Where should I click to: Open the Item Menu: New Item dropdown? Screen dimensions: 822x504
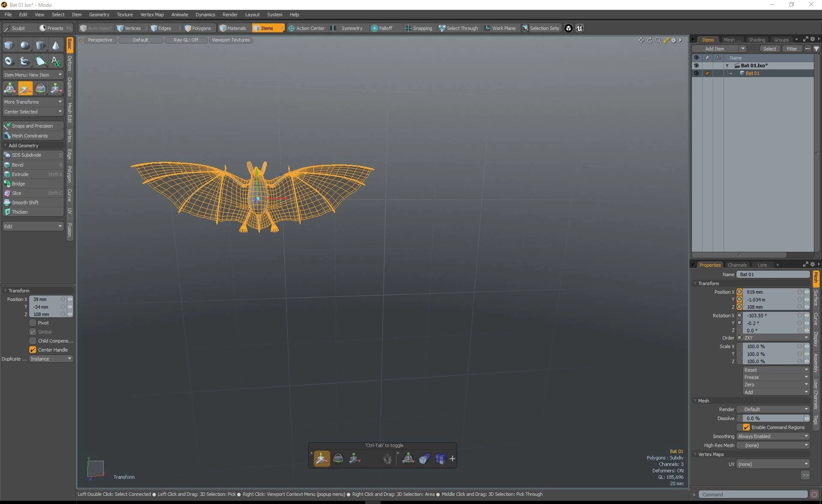(33, 75)
